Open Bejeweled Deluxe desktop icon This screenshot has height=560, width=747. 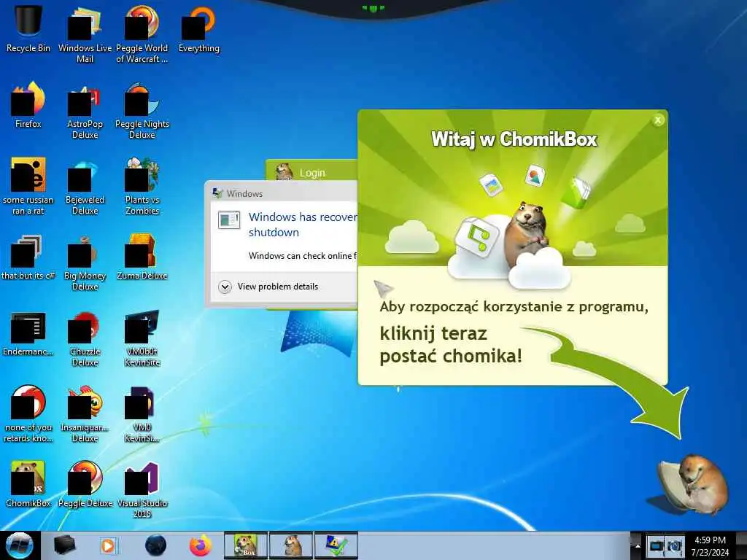tap(85, 186)
